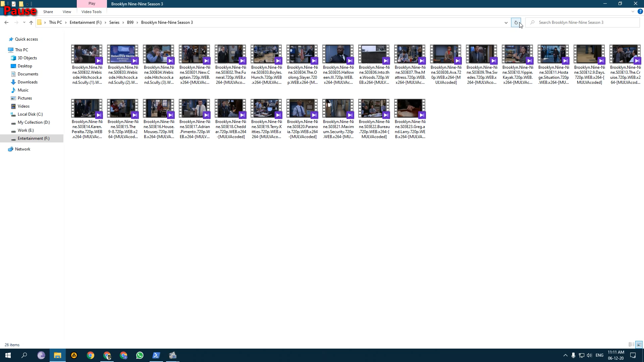Image resolution: width=644 pixels, height=362 pixels.
Task: Select S03E23 Greg and Larry video
Action: pos(410,119)
